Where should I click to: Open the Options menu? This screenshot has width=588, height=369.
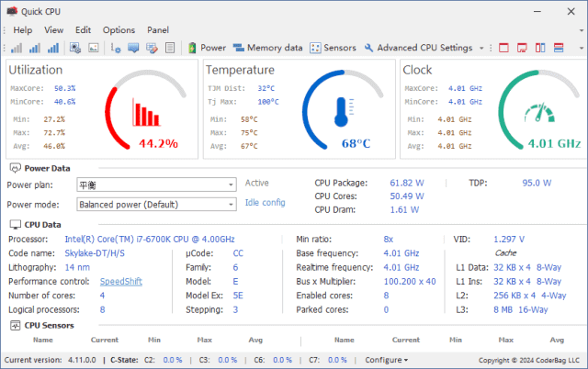119,29
